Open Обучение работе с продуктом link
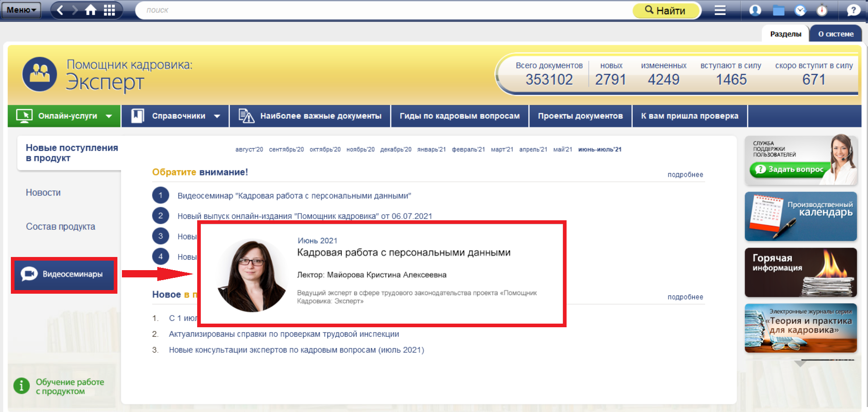Screen dimensions: 868x412 click(70, 387)
